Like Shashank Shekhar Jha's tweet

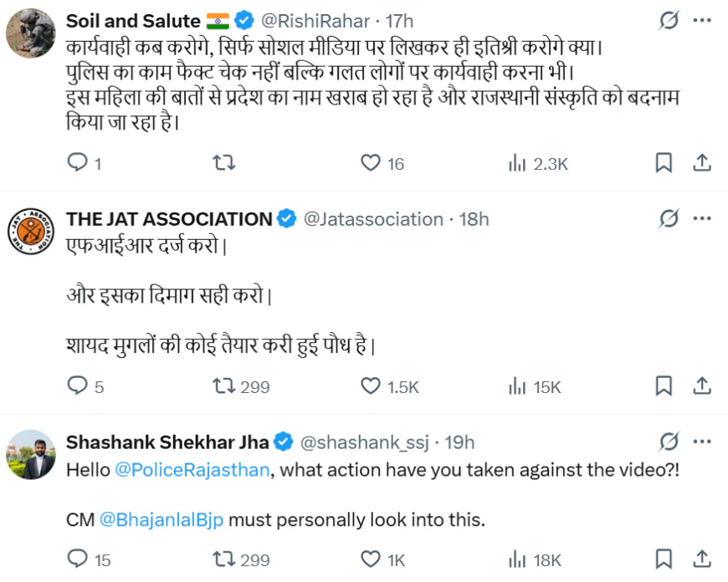point(371,559)
